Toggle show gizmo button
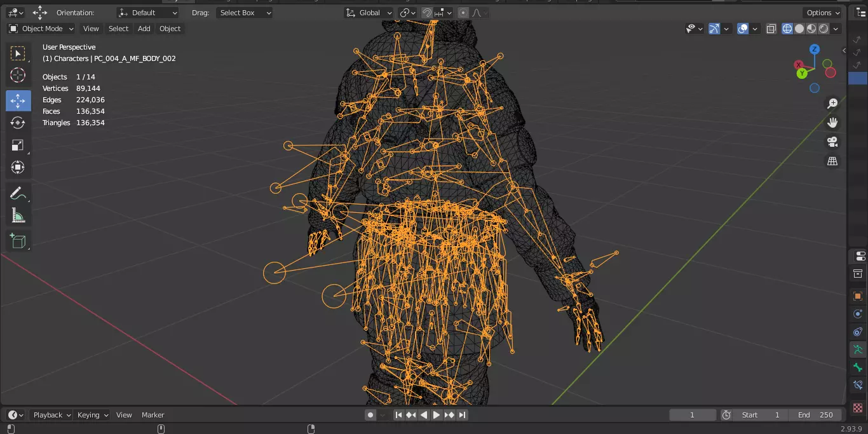 click(714, 29)
